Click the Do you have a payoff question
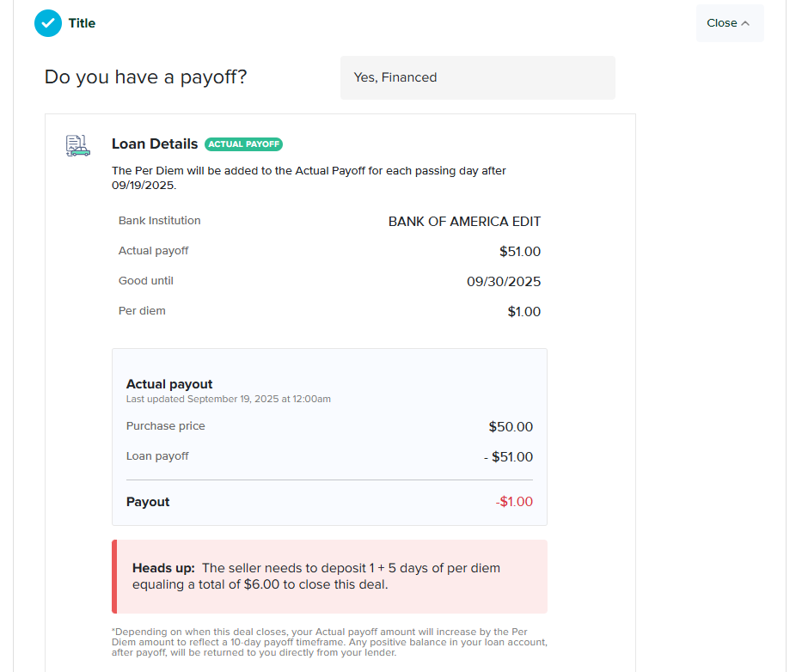The width and height of the screenshot is (802, 672). 145,77
